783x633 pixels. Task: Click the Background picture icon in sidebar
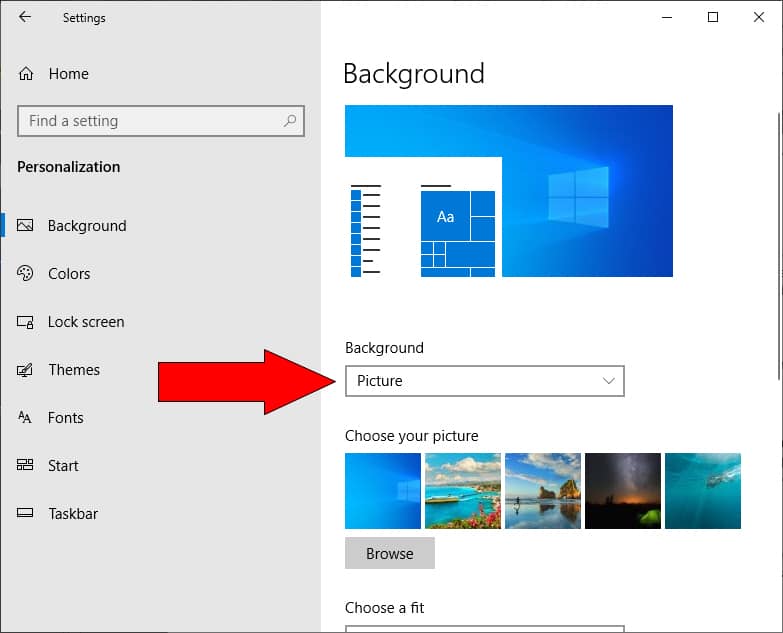pyautogui.click(x=26, y=226)
